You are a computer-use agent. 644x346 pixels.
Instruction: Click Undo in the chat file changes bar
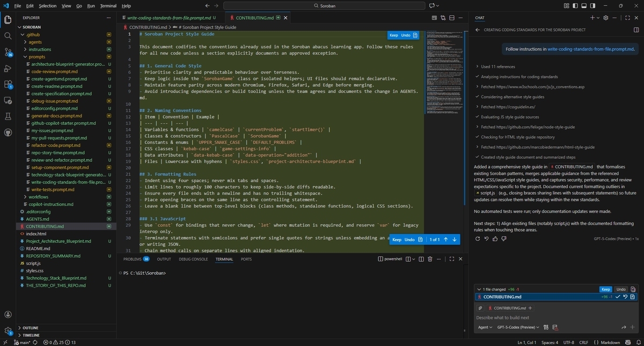tap(621, 289)
